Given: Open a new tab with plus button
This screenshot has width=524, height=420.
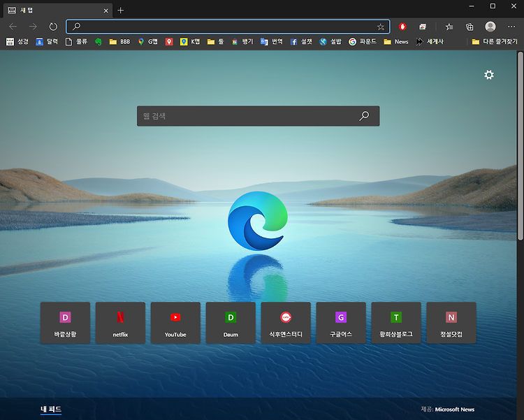Looking at the screenshot, I should coord(121,10).
